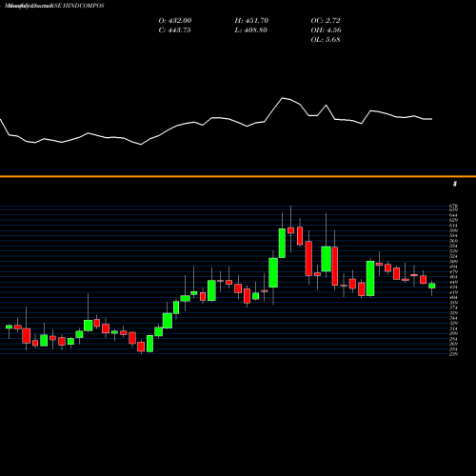
Task: Click the OC: 2.72 value
Action: coord(326,20)
